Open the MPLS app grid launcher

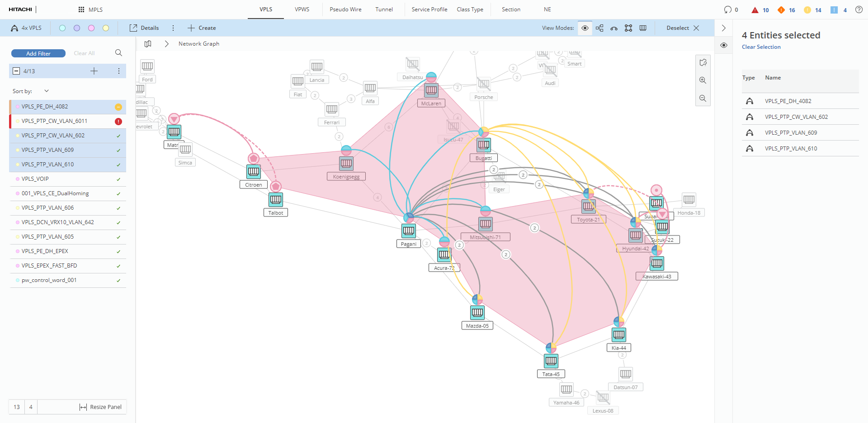click(81, 9)
